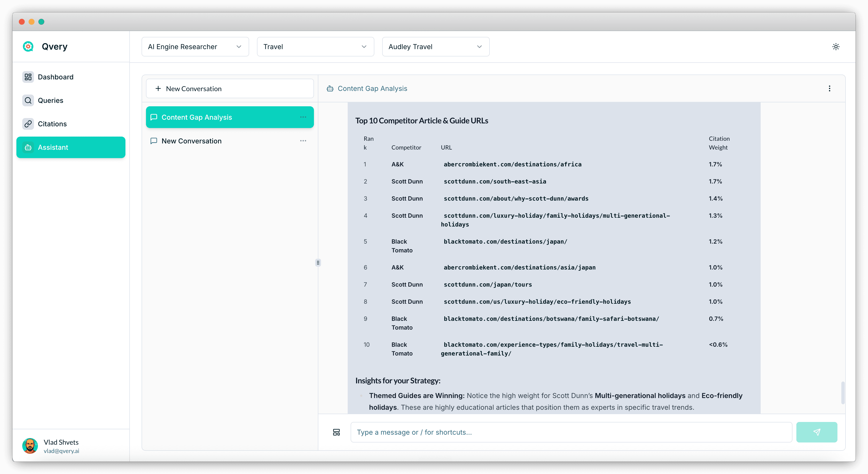Click the <0.6% citation weight cell

718,345
